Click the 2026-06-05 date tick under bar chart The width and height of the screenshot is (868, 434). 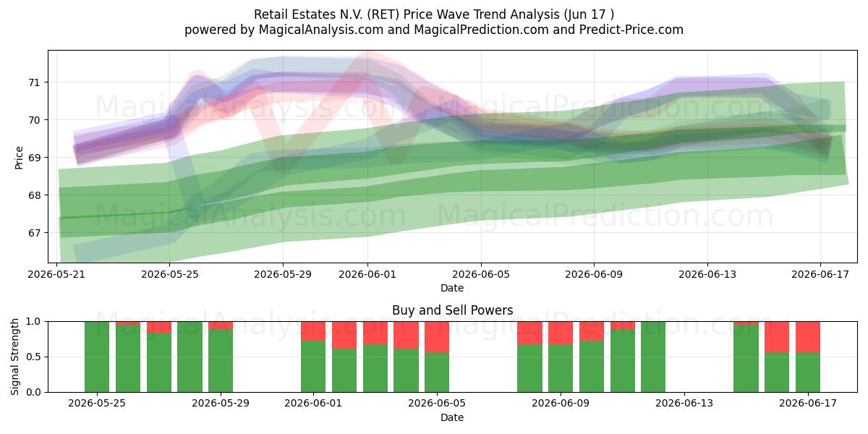pyautogui.click(x=437, y=404)
